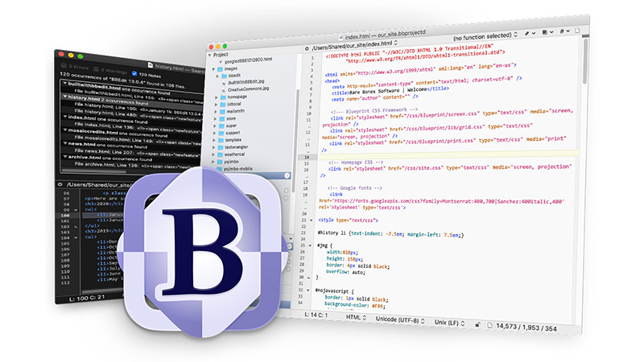Select result 'File index.html; Line 136'

138,126
